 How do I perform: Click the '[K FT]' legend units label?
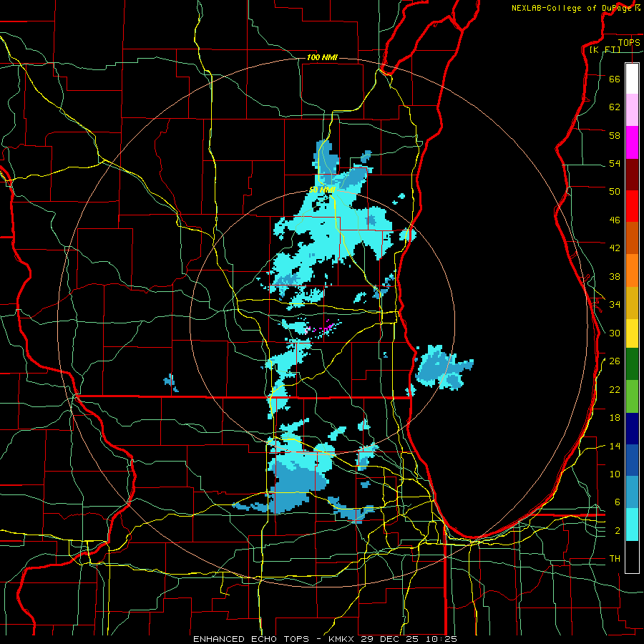[x=605, y=49]
